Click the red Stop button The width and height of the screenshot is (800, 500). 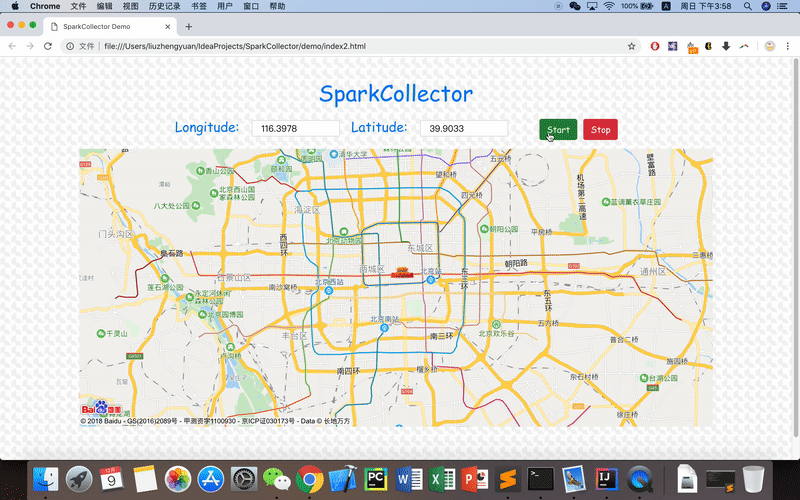coord(601,130)
